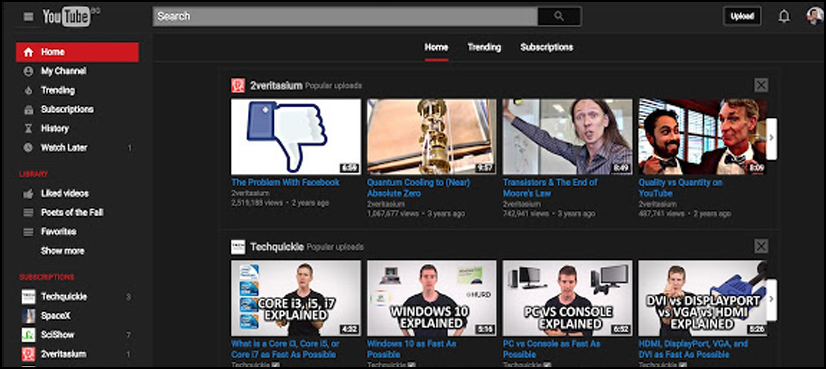This screenshot has width=826, height=369.
Task: Open the user avatar menu
Action: pyautogui.click(x=814, y=16)
